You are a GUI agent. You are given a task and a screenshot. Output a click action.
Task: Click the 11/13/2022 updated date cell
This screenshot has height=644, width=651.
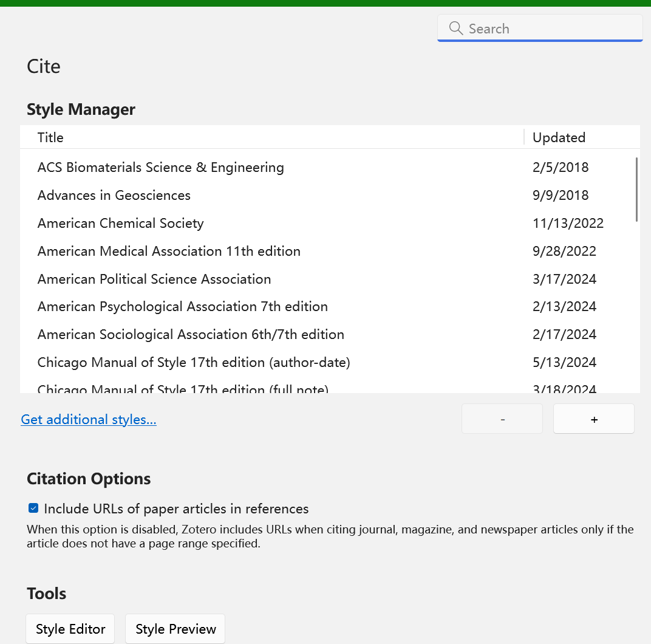click(x=568, y=223)
